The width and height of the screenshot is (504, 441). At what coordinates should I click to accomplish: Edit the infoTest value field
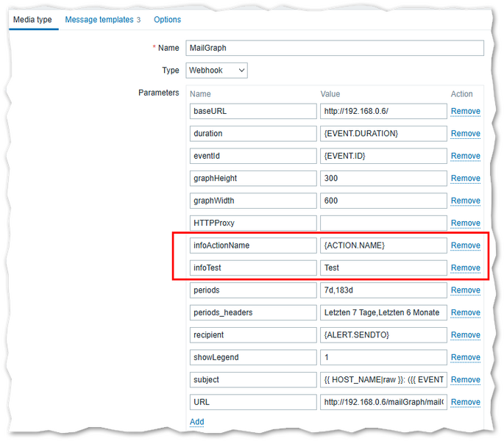[x=383, y=268]
